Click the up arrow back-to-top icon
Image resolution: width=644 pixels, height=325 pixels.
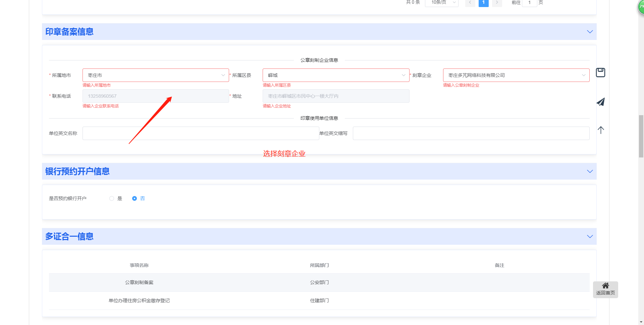coord(601,130)
